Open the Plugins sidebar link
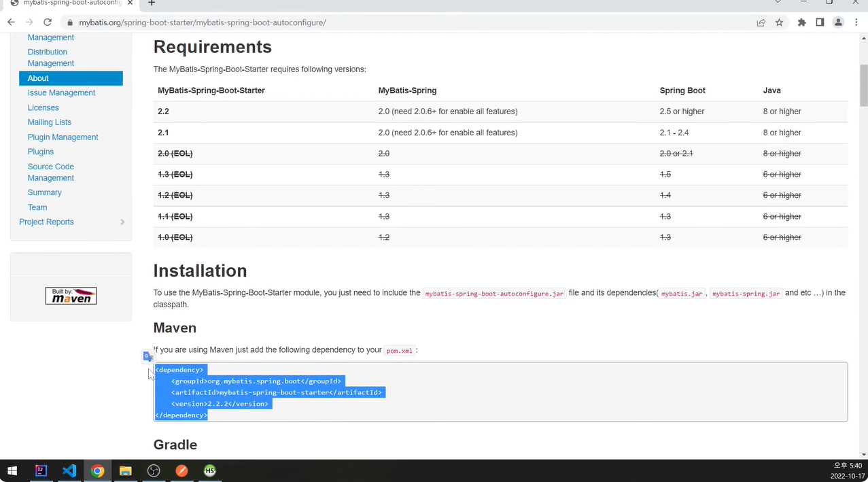 point(41,152)
